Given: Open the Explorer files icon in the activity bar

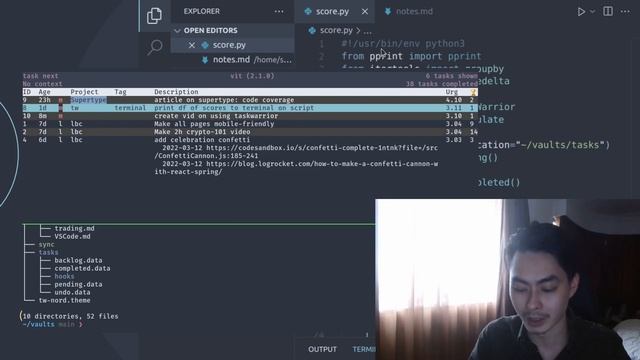Looking at the screenshot, I should (x=154, y=16).
